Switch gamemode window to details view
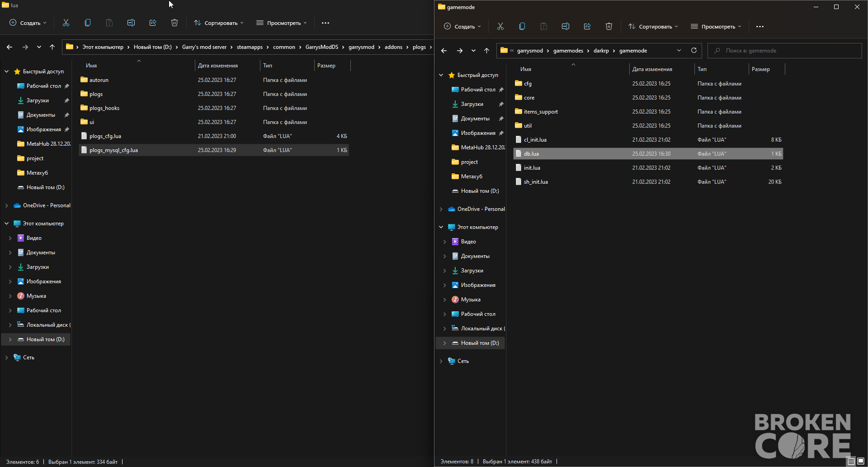The image size is (868, 467). tap(851, 461)
